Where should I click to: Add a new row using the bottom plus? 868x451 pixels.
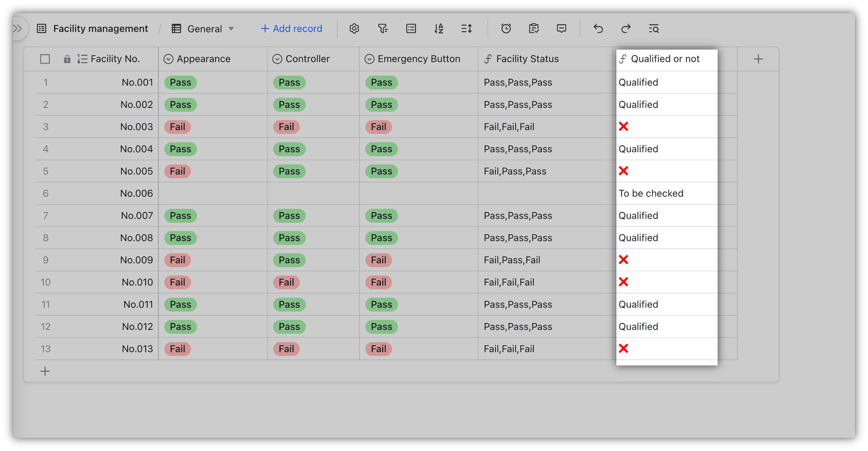[45, 371]
